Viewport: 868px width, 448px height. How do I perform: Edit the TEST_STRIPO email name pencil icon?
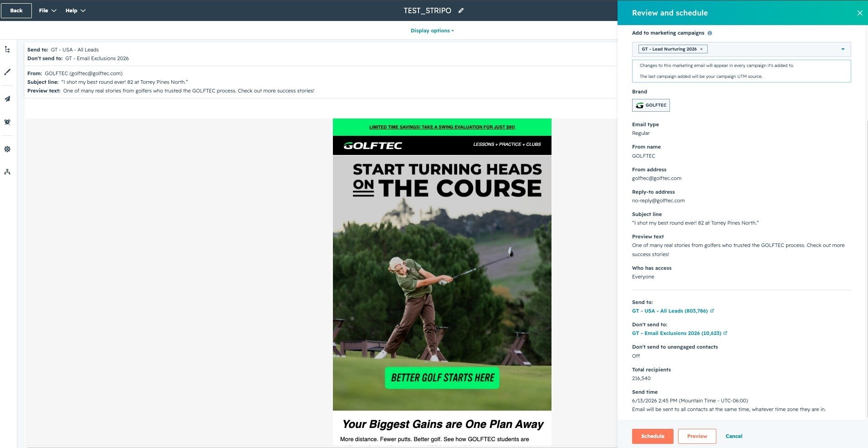click(461, 10)
